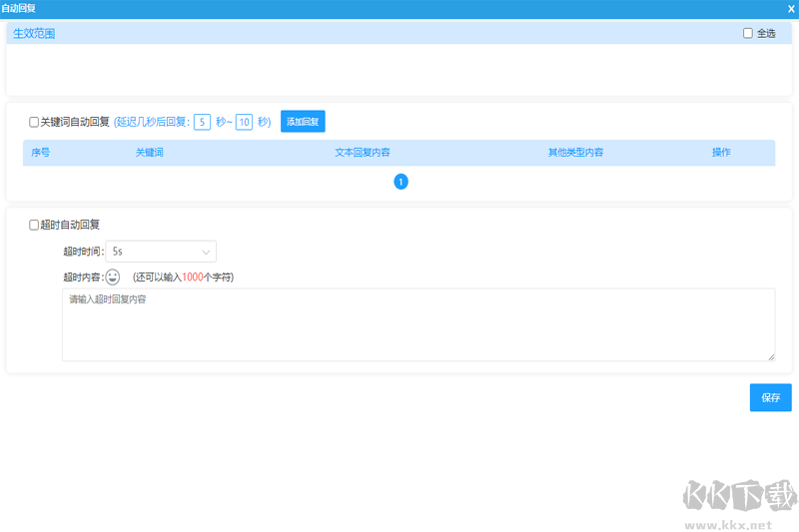Click the 序号 column header
The height and width of the screenshot is (532, 799).
[x=41, y=153]
